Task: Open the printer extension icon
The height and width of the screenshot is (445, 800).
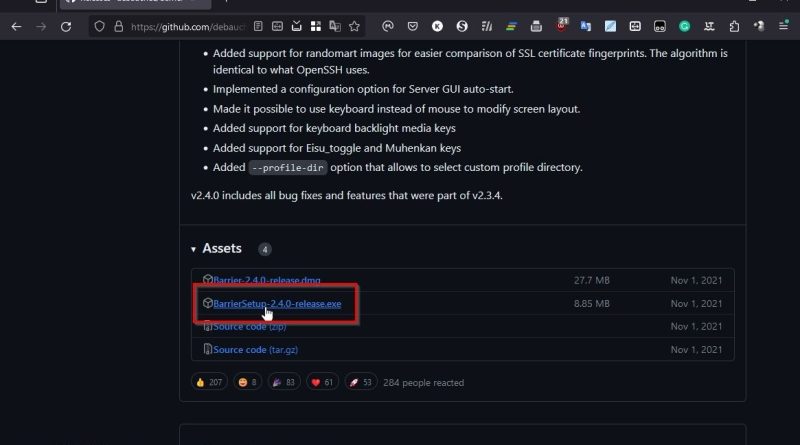Action: point(536,27)
